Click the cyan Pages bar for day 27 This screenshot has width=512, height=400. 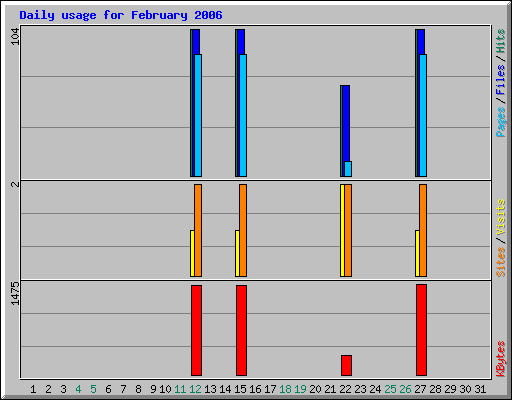(x=423, y=115)
